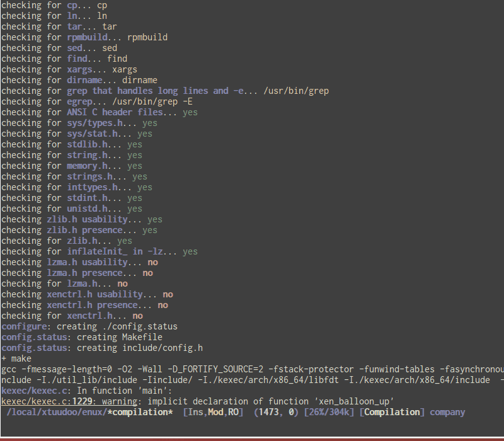
Task: Click the 'zlib.h presence... yes' line
Action: coord(79,230)
